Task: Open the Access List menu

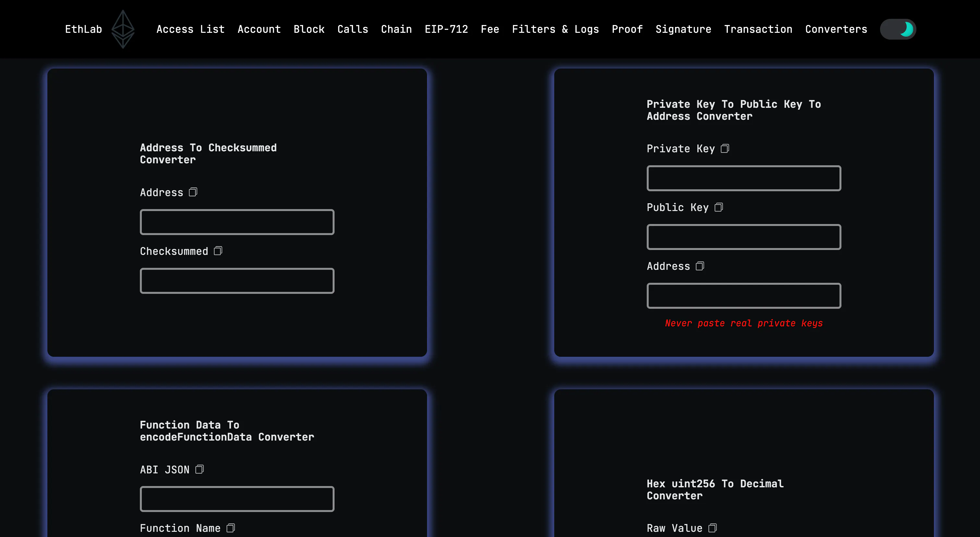Action: tap(190, 29)
